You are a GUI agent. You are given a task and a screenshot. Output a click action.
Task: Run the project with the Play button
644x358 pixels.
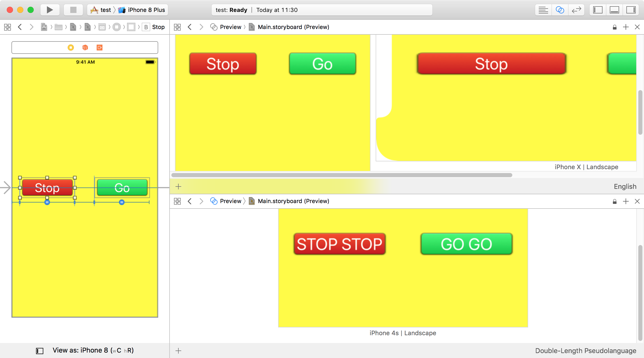pyautogui.click(x=50, y=10)
